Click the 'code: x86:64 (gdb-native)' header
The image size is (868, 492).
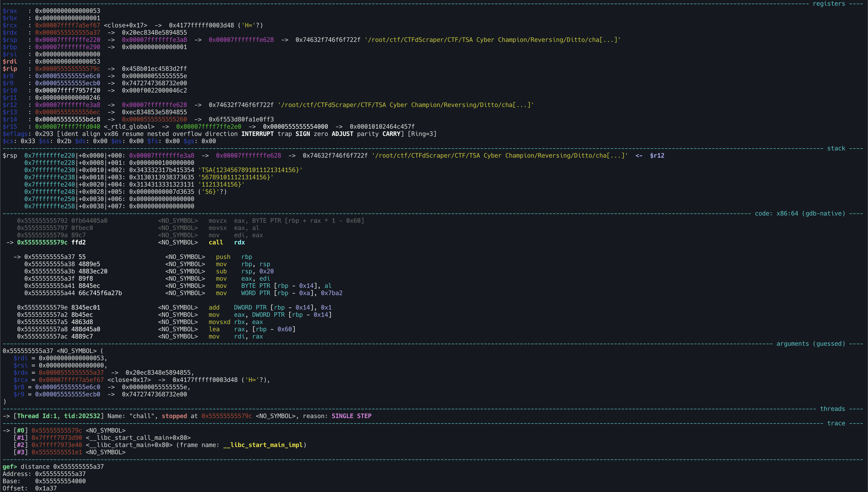800,213
